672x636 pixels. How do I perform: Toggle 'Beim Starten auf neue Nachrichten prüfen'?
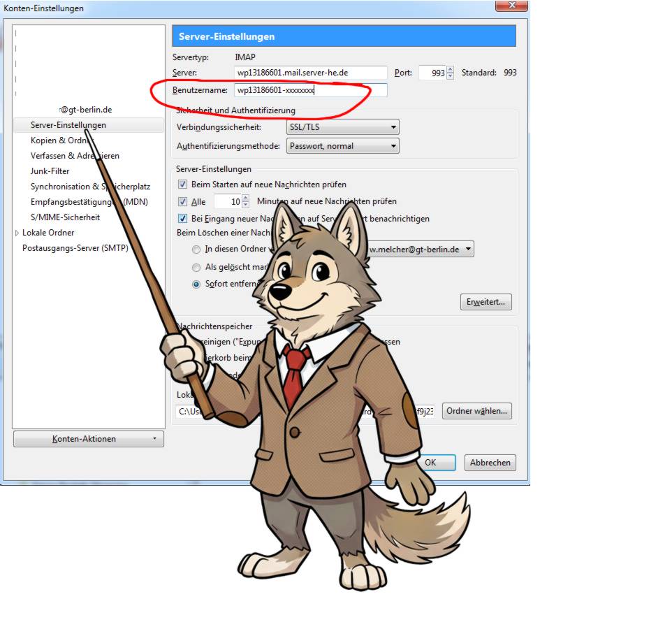click(183, 185)
